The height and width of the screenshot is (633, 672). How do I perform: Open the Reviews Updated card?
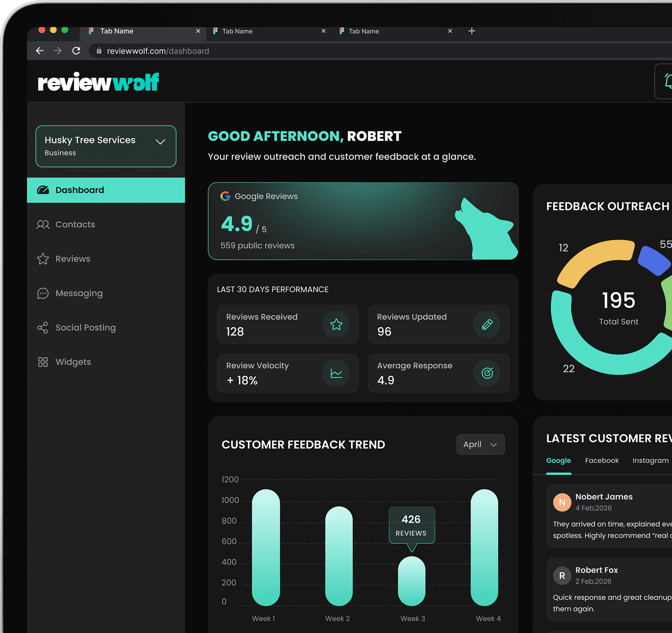[x=439, y=324]
